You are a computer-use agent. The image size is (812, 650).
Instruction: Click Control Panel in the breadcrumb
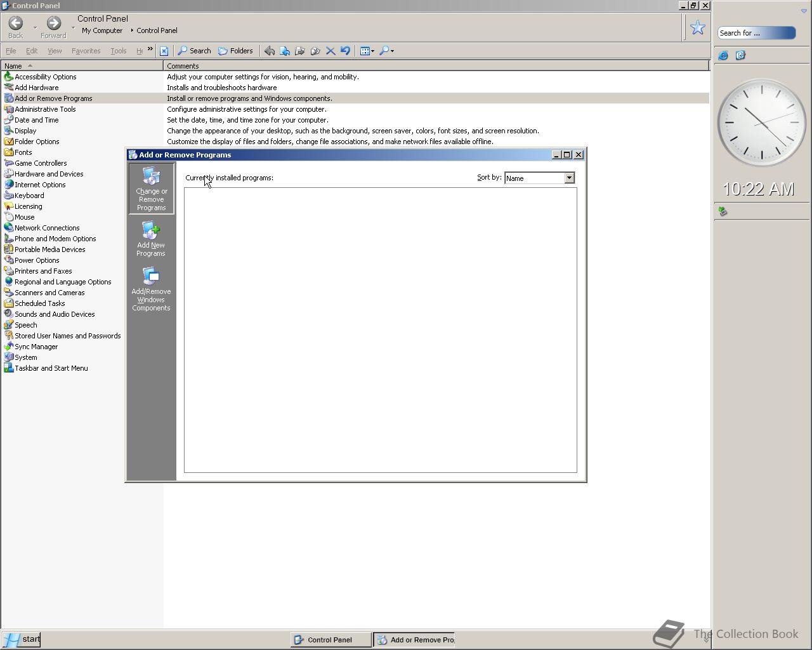[157, 30]
